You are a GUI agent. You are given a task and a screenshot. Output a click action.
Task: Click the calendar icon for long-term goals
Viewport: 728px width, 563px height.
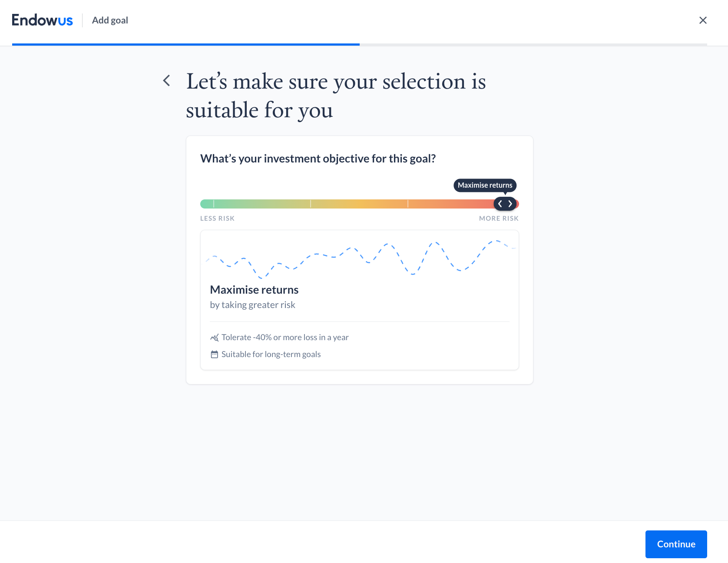coord(214,354)
